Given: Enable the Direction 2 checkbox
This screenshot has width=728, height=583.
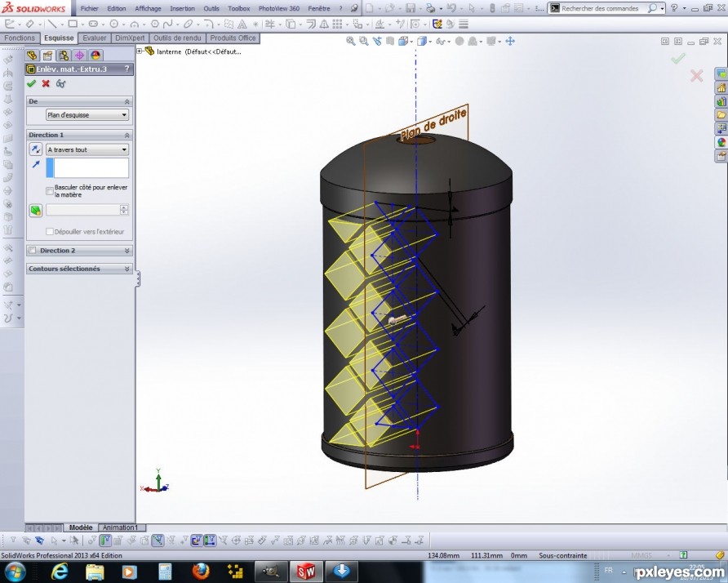Looking at the screenshot, I should (x=33, y=251).
